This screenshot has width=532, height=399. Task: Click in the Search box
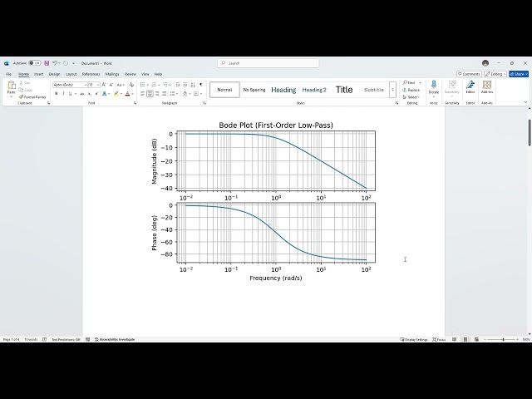[x=268, y=63]
